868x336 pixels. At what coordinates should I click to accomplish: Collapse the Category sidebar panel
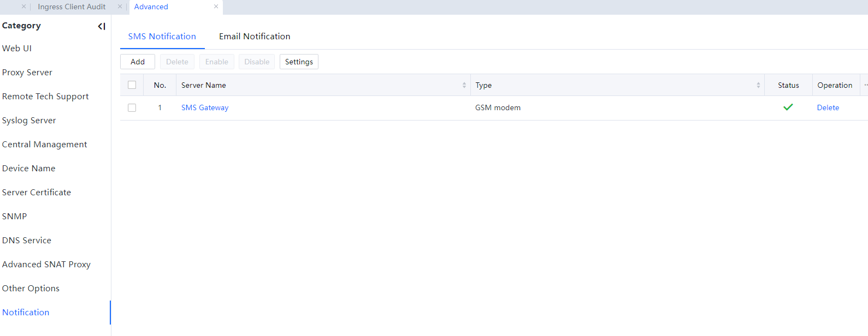click(102, 26)
